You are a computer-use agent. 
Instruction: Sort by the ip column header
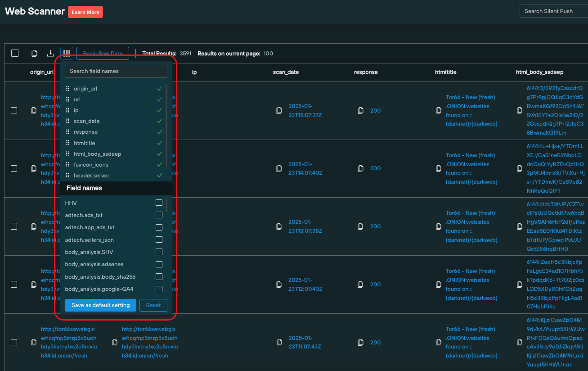coord(194,72)
